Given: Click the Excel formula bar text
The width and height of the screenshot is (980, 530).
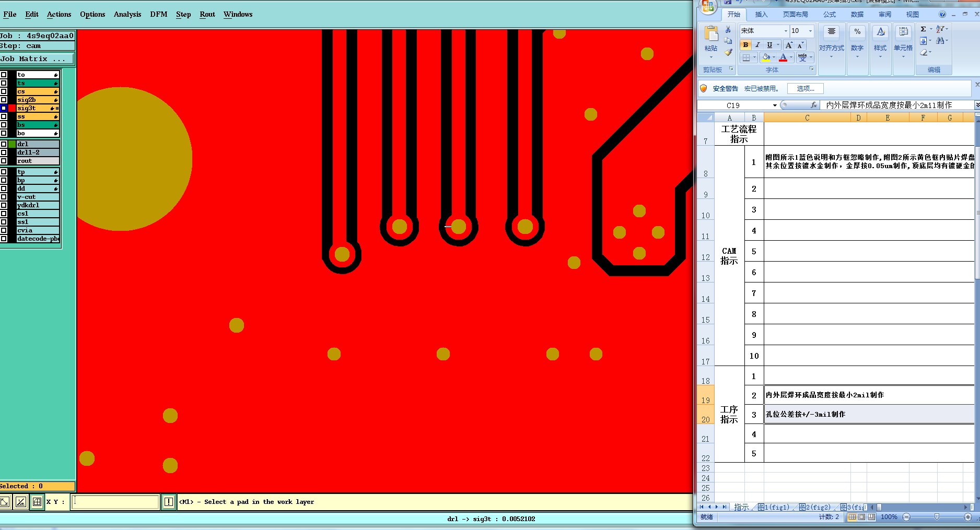Looking at the screenshot, I should tap(889, 105).
